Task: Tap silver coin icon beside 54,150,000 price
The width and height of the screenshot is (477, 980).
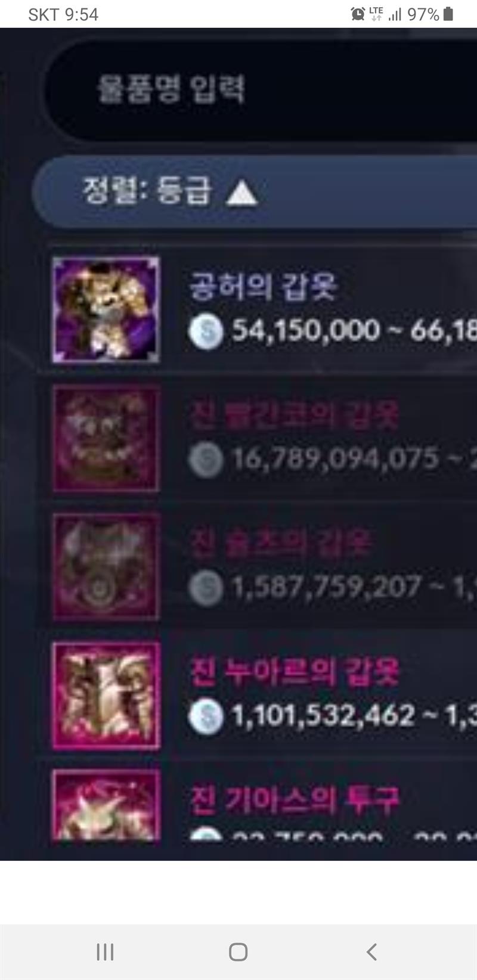Action: click(206, 331)
